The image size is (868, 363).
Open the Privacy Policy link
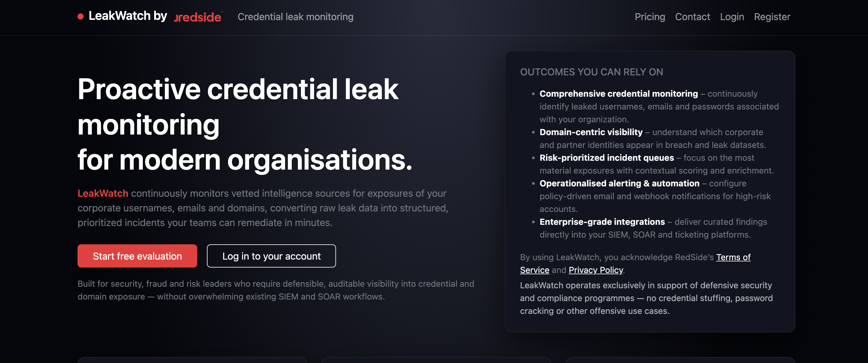(596, 270)
